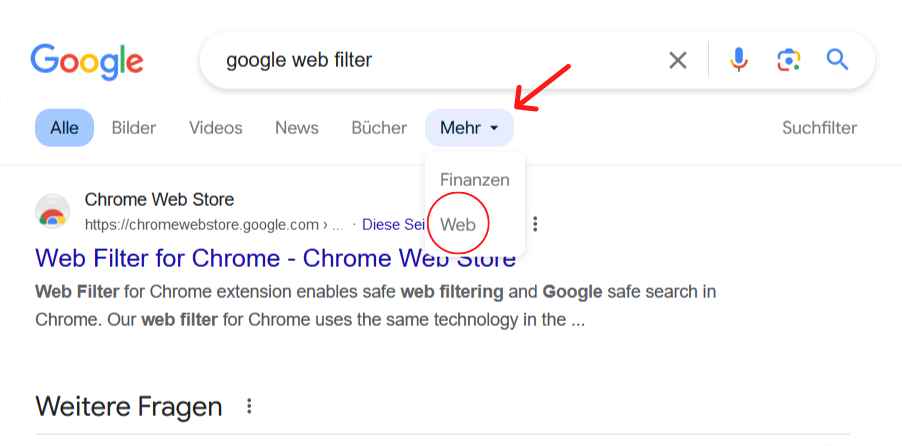Show Bücher search results
This screenshot has height=446, width=902.
379,128
